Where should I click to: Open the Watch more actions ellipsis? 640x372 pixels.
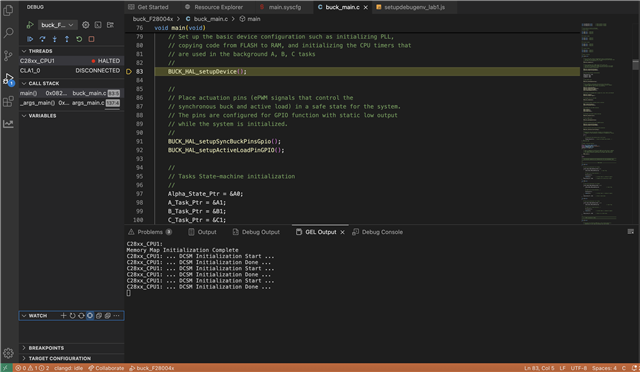pyautogui.click(x=117, y=315)
